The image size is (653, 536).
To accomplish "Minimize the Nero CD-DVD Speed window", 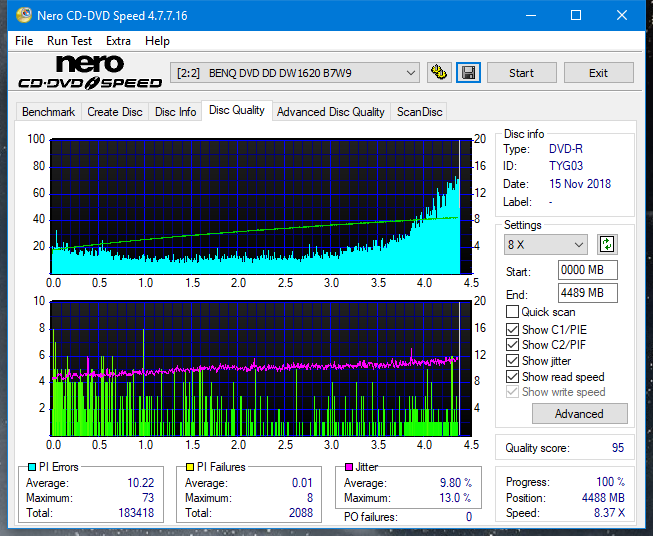I will coord(531,15).
